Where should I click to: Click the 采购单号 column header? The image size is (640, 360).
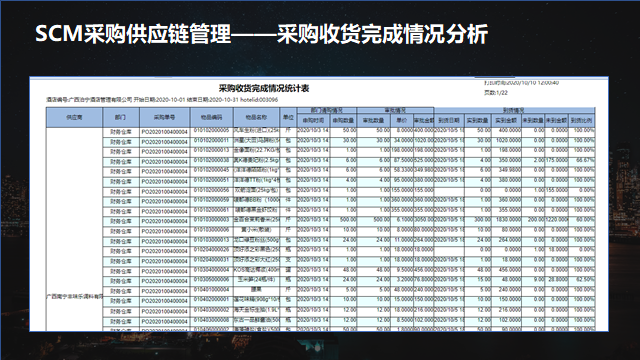coord(164,118)
